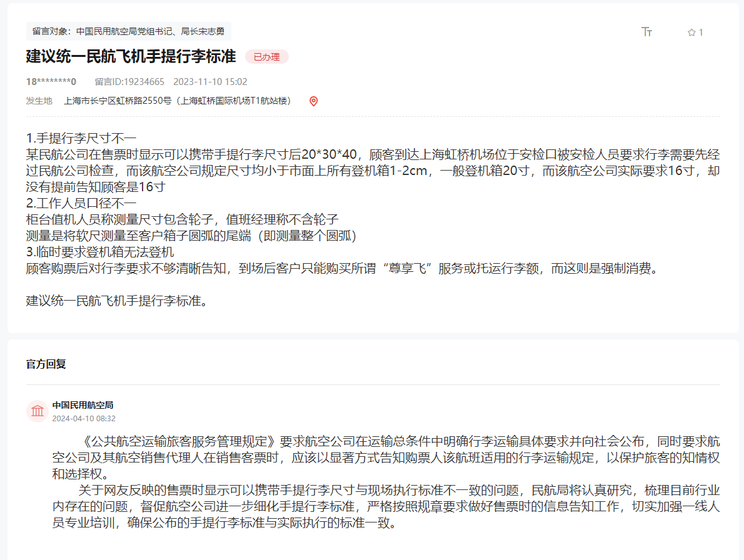Click the heading 3.临时要求登机箱无法登机

tap(100, 252)
